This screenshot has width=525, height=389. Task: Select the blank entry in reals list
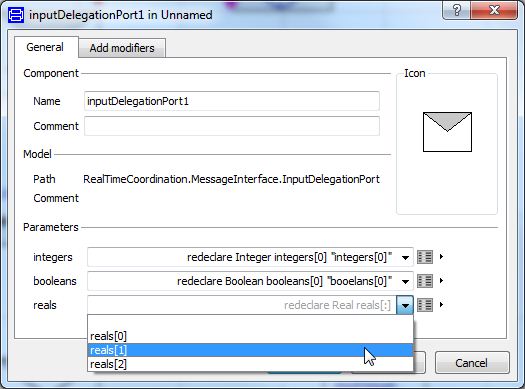click(250, 322)
